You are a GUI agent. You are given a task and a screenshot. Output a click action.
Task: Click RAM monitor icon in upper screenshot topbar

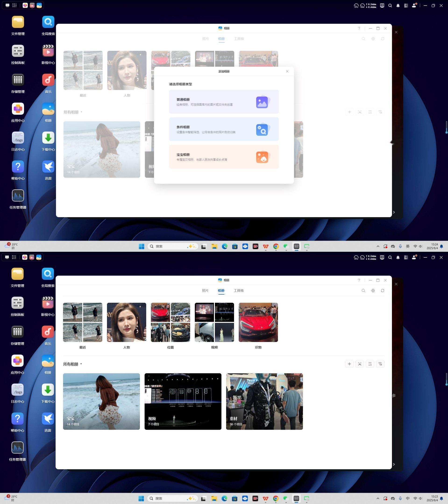[x=362, y=5]
